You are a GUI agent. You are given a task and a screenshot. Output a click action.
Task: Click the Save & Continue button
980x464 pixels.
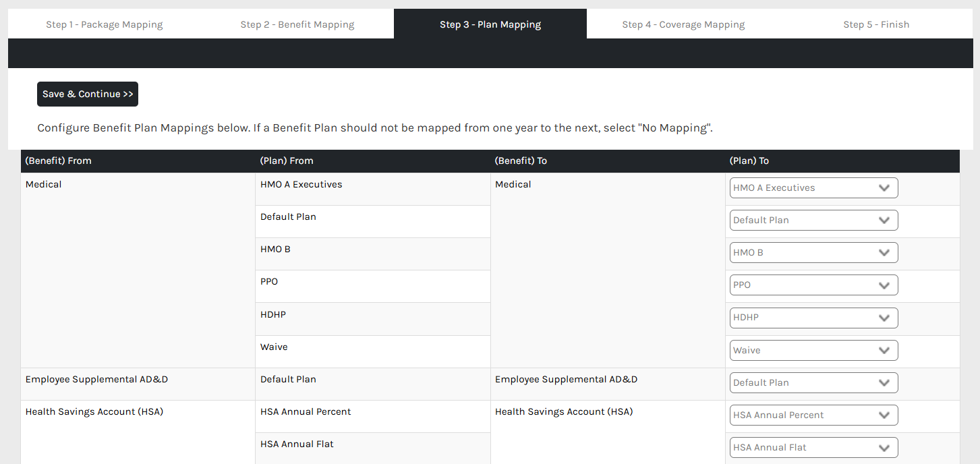[88, 94]
